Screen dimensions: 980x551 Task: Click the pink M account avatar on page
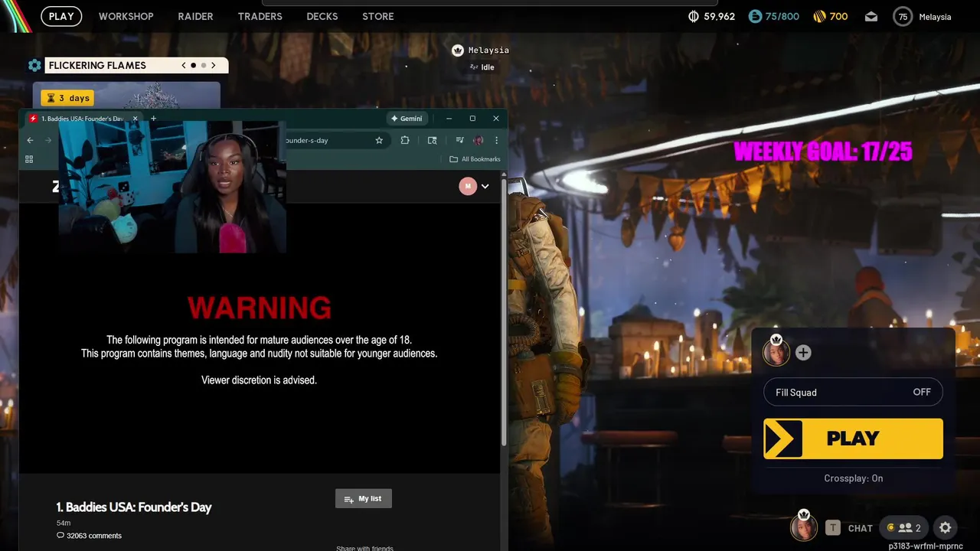point(468,186)
